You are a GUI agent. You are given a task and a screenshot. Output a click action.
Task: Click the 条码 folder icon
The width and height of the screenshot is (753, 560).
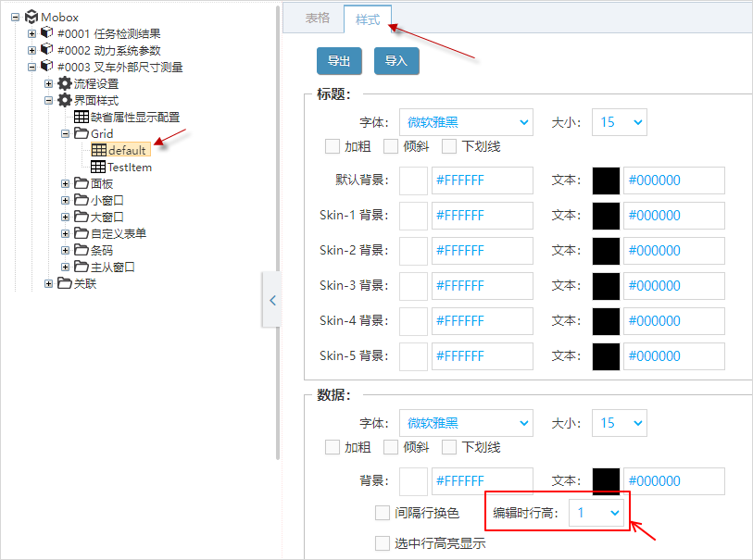(81, 250)
